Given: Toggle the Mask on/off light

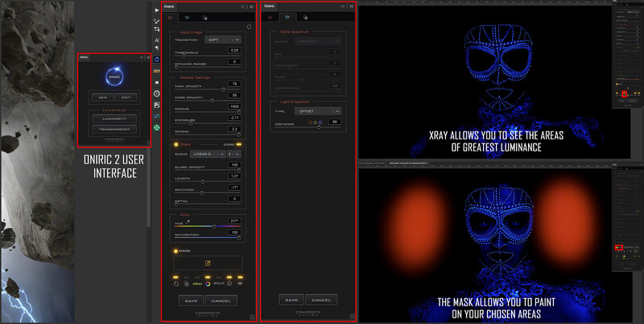Looking at the screenshot, I should coord(175,251).
